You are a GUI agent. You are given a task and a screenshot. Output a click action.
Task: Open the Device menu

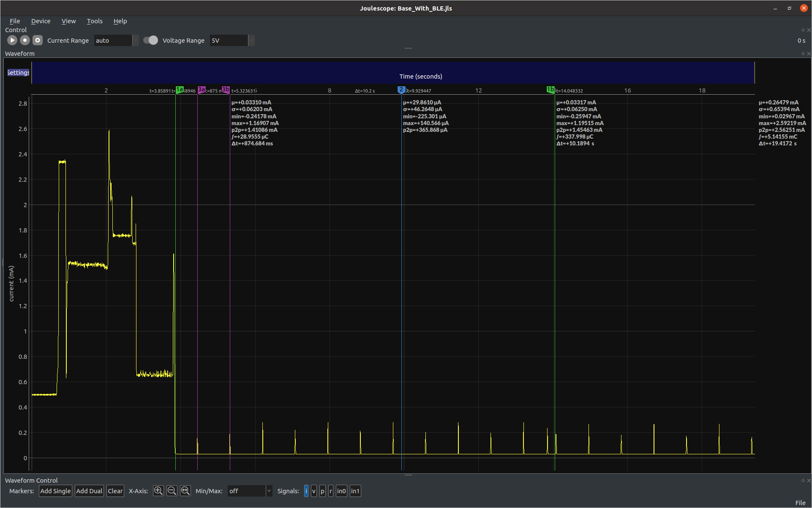click(41, 21)
